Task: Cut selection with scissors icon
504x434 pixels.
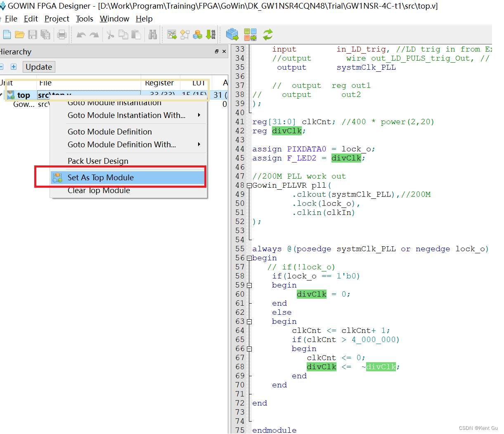Action: pos(110,35)
